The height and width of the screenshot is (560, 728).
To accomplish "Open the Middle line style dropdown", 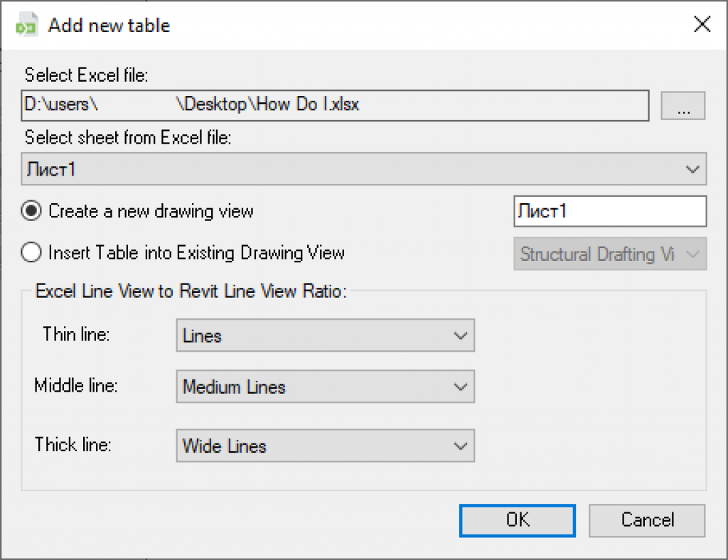I will [x=326, y=386].
